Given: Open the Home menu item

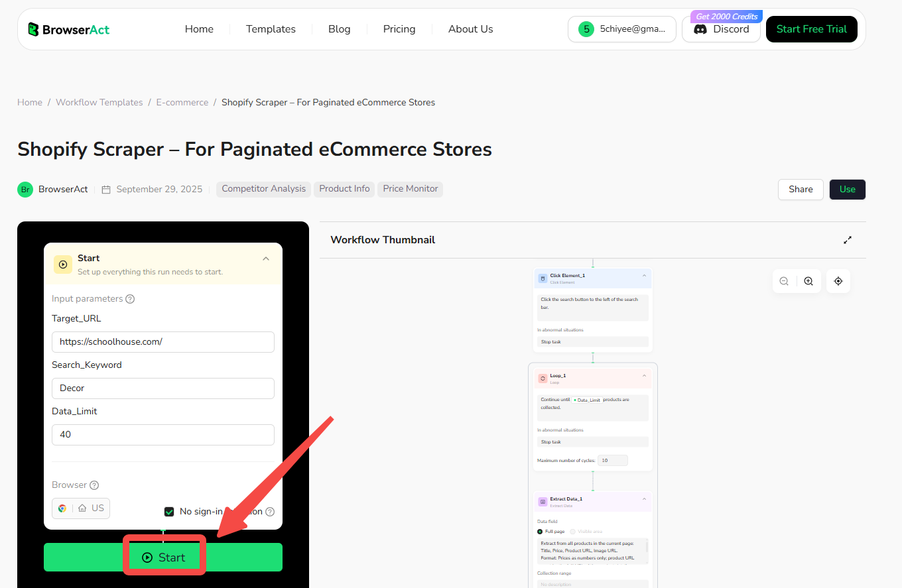Looking at the screenshot, I should [199, 29].
